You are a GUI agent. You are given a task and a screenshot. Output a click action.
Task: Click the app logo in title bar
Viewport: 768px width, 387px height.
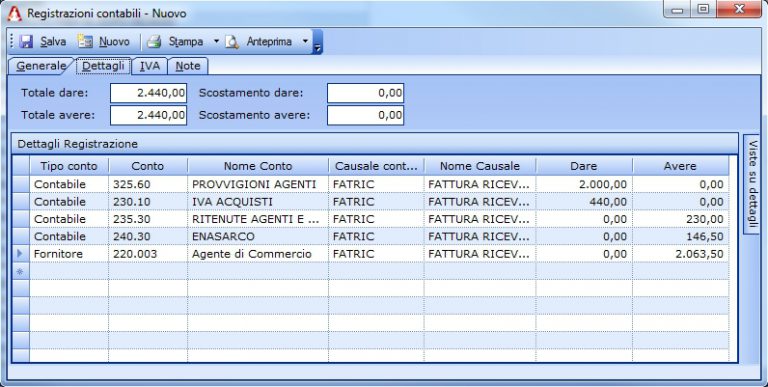pyautogui.click(x=15, y=13)
